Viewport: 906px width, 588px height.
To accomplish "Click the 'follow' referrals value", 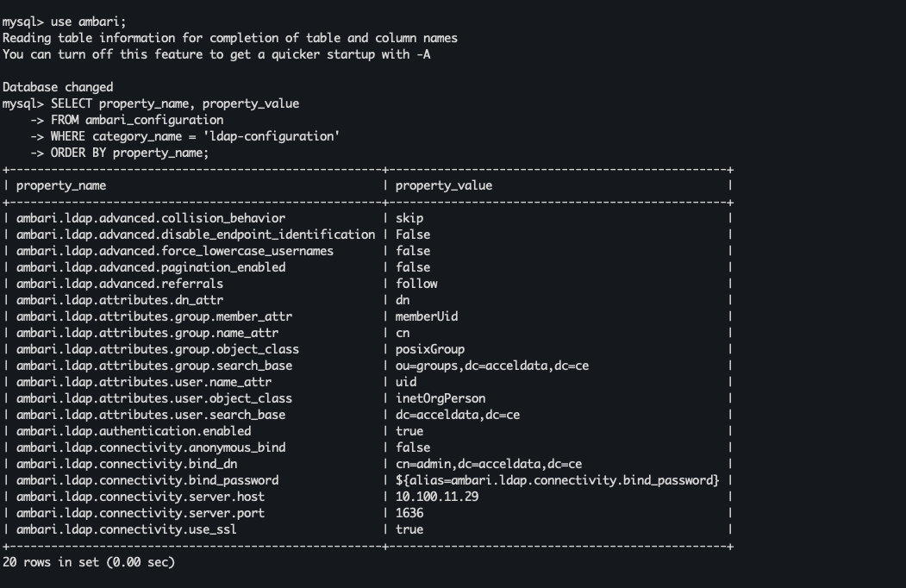I will (x=416, y=284).
